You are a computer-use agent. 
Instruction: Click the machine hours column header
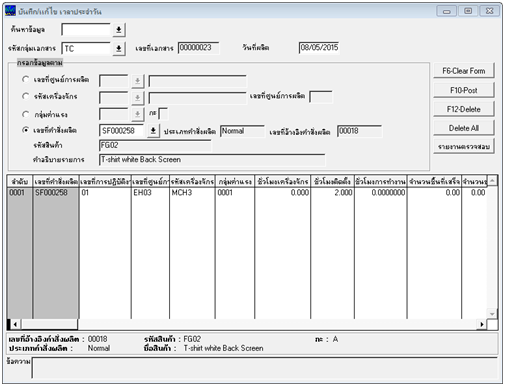tap(283, 182)
